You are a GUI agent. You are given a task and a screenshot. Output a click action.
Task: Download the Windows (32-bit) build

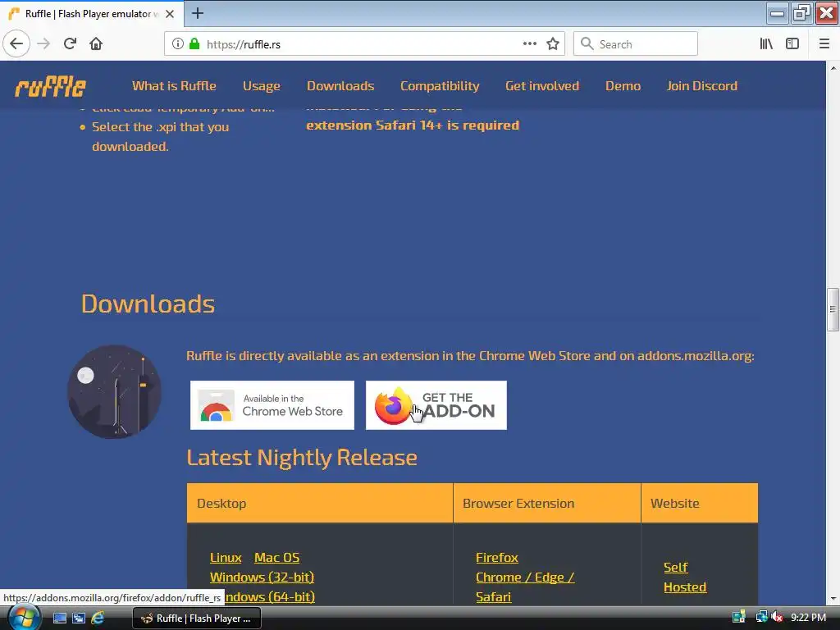(262, 577)
